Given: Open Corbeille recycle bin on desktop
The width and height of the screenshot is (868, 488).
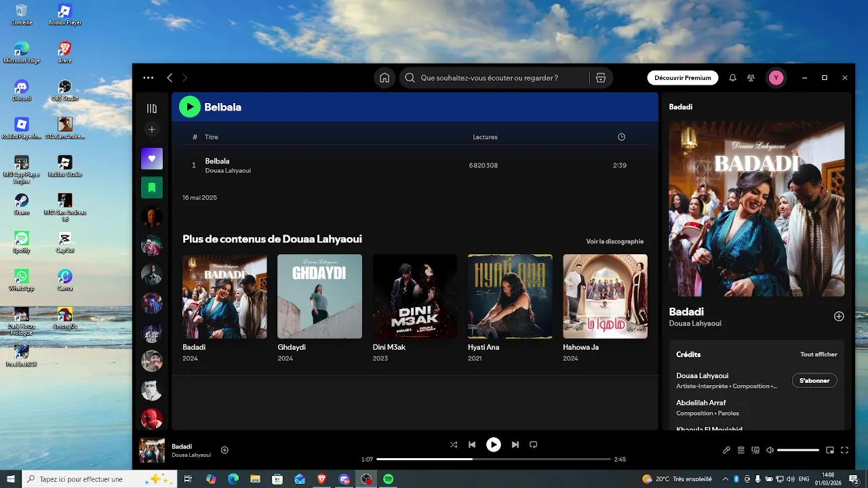Looking at the screenshot, I should pos(22,14).
